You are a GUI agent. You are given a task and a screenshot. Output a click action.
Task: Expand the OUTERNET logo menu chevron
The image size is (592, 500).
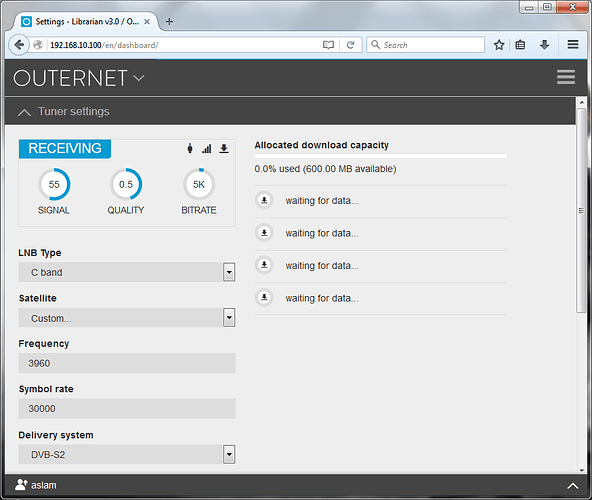click(x=139, y=78)
